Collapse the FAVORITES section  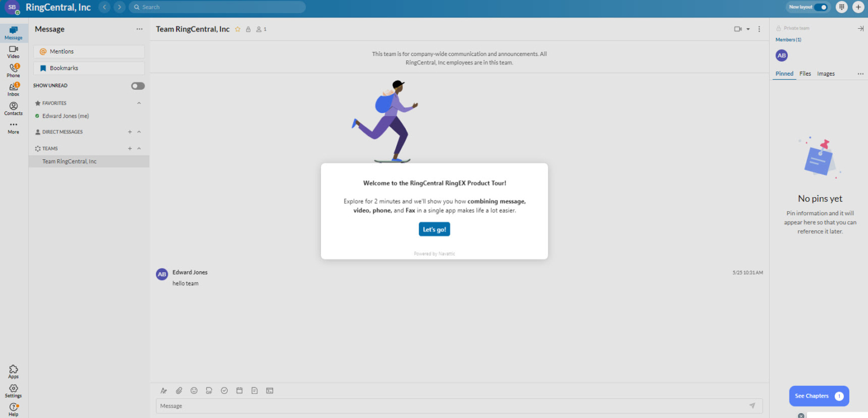139,103
